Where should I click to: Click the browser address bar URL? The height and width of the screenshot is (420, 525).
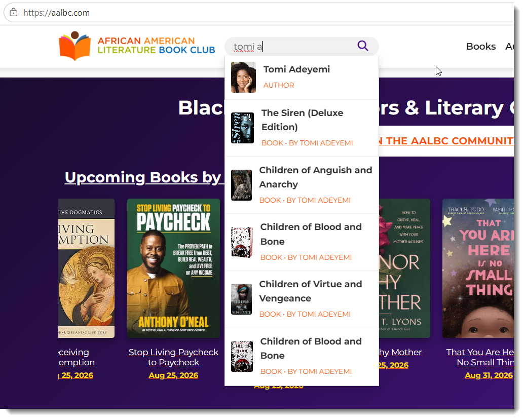pos(56,13)
